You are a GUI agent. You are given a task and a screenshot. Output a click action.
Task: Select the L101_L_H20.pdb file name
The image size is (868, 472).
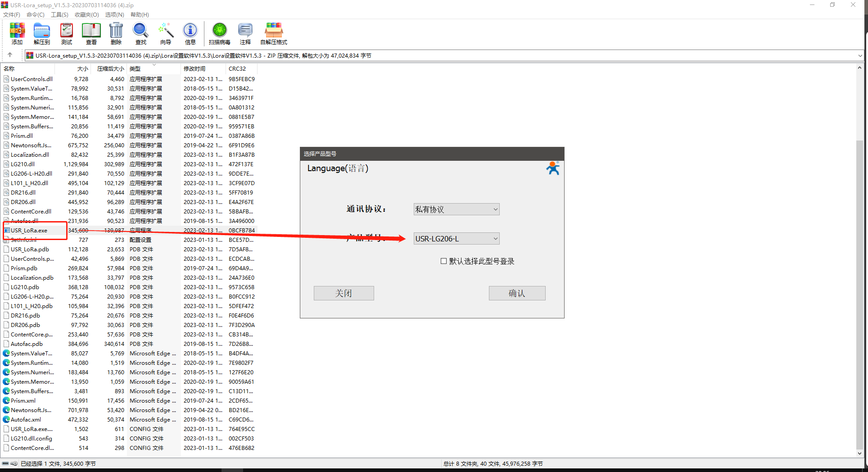pos(32,306)
